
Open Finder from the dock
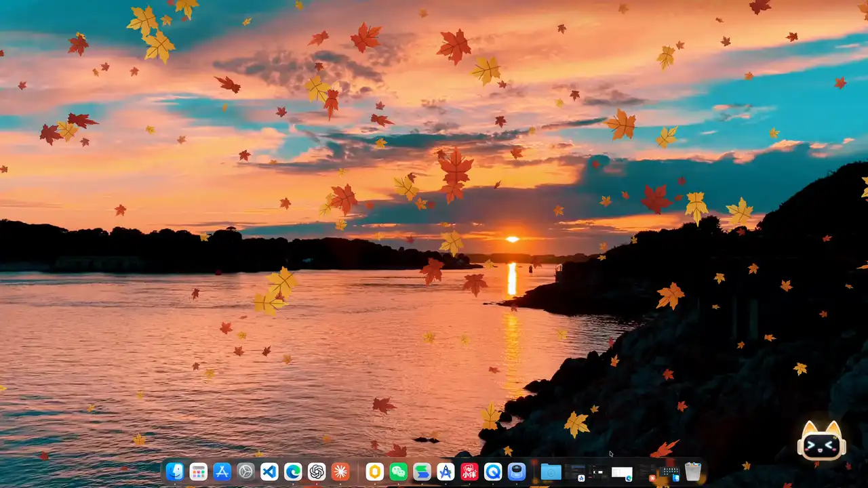175,472
